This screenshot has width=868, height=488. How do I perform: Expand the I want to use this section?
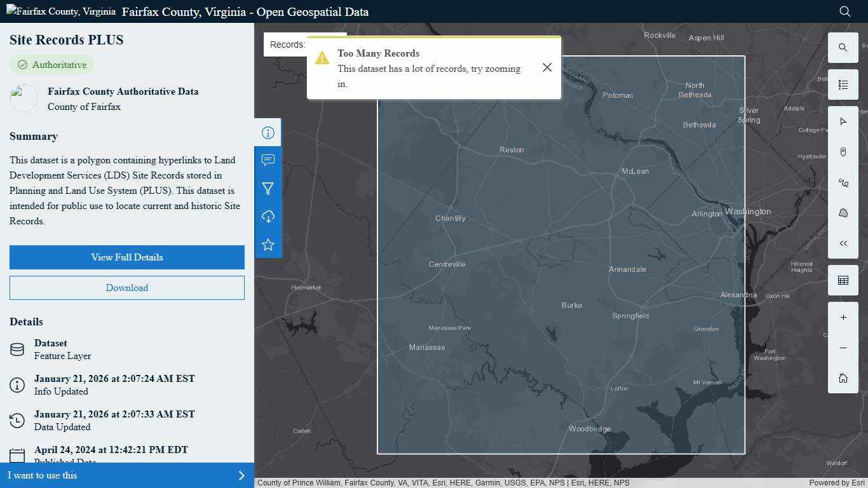tap(127, 475)
